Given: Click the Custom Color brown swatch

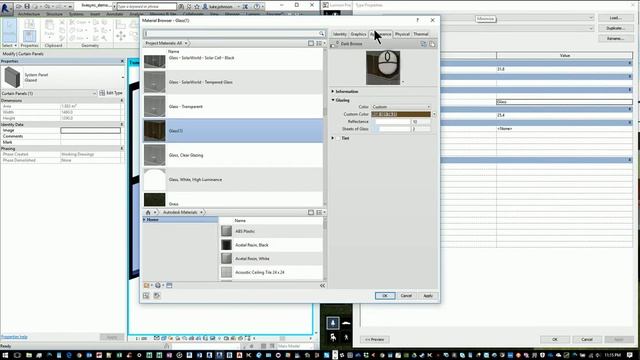Looking at the screenshot, I should coord(401,114).
